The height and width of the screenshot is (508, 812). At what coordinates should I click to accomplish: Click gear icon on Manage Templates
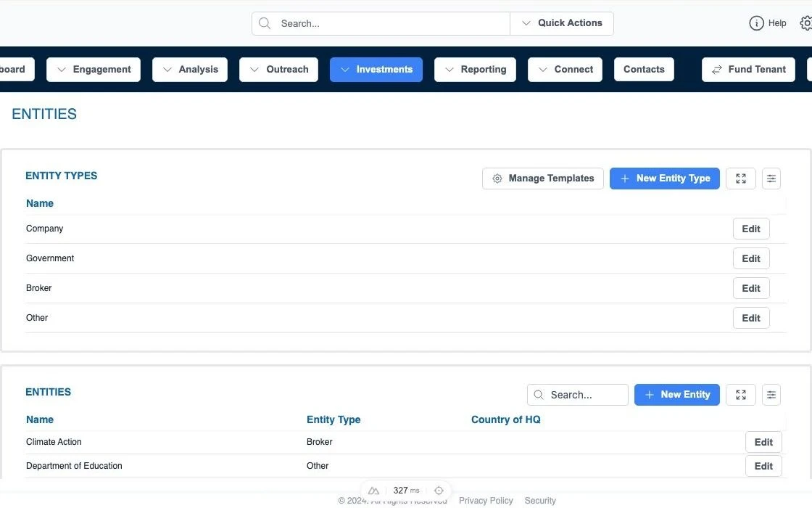point(497,179)
